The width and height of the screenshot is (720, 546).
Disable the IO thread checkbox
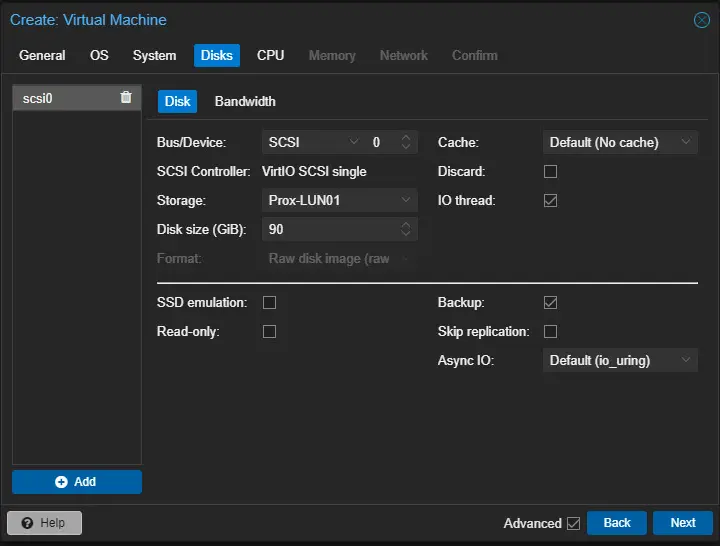click(x=550, y=201)
